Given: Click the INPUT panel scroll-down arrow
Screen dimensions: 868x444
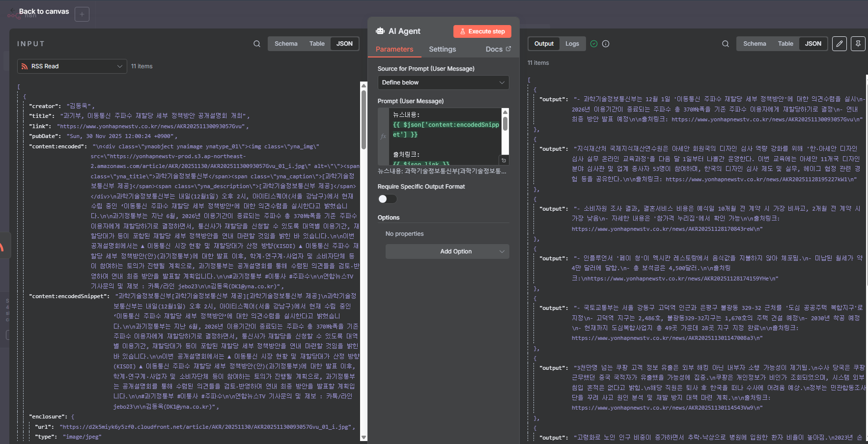Looking at the screenshot, I should (x=364, y=437).
